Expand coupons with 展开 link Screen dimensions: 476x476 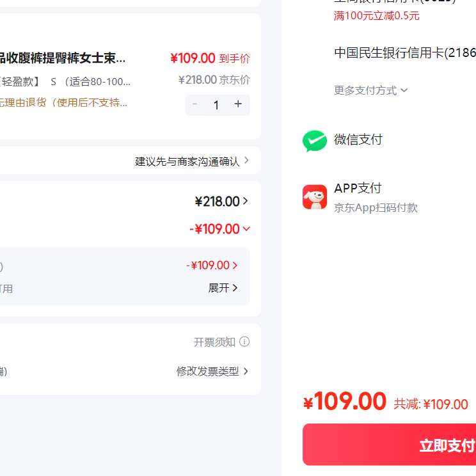pos(223,288)
